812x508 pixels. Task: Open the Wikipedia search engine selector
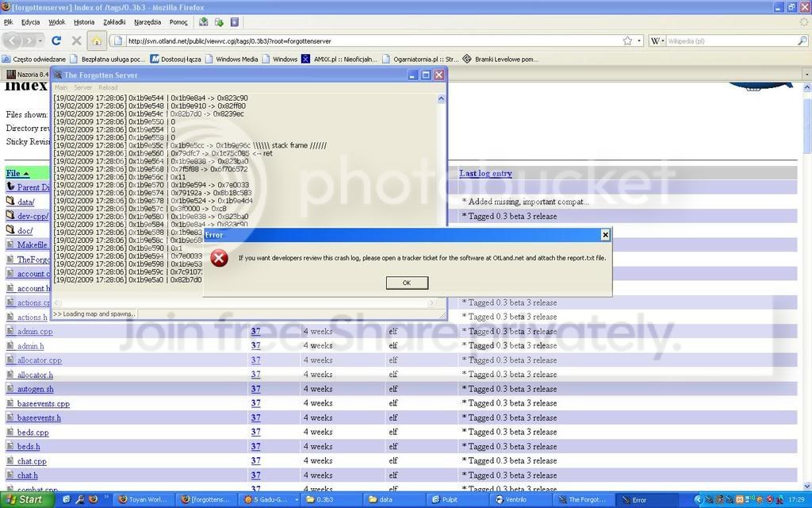657,40
